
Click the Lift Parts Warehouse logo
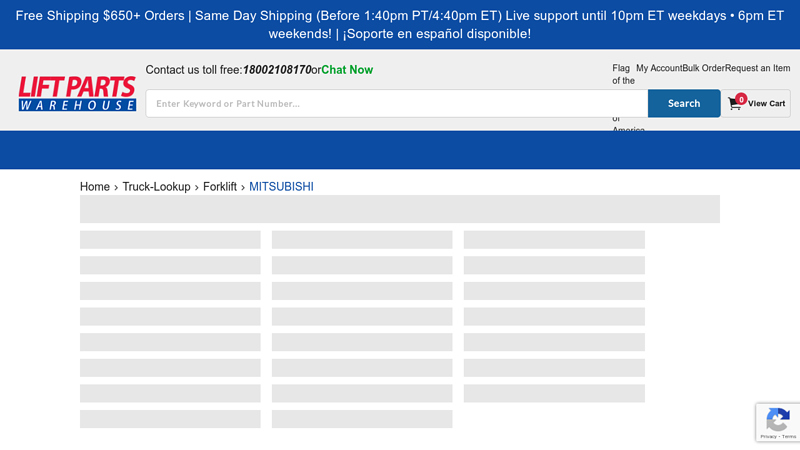(77, 94)
